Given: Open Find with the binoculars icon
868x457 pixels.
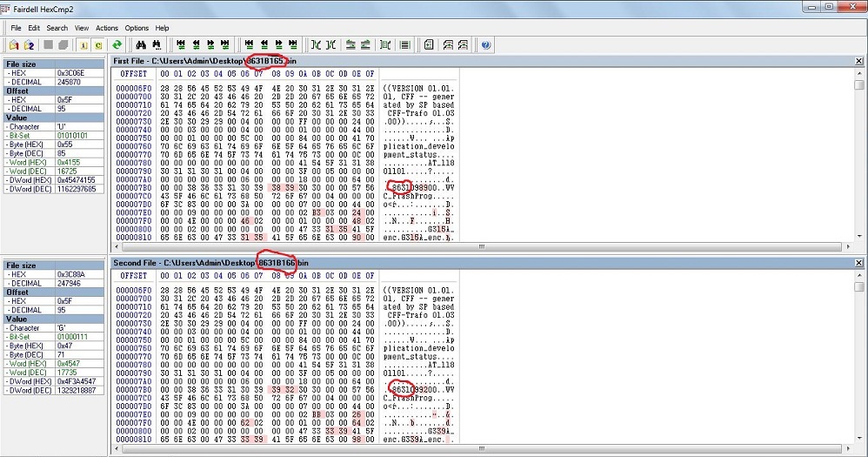Looking at the screenshot, I should pos(141,45).
